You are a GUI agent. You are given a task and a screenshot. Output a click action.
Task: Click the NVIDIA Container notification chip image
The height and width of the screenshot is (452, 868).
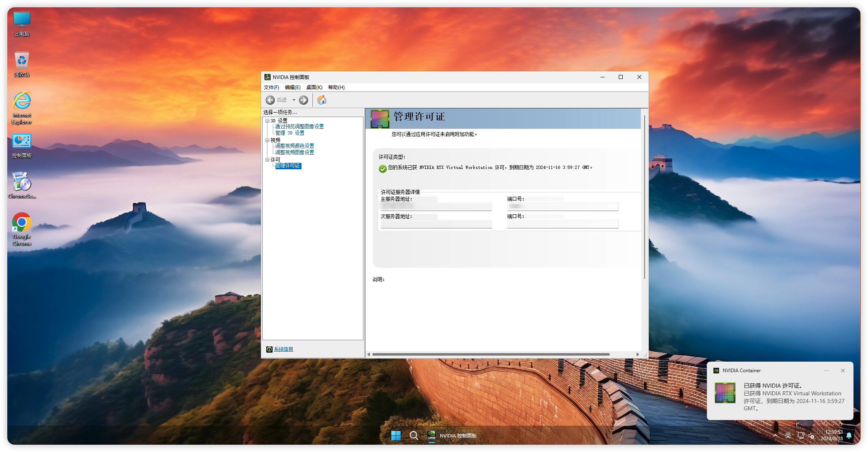tap(725, 393)
